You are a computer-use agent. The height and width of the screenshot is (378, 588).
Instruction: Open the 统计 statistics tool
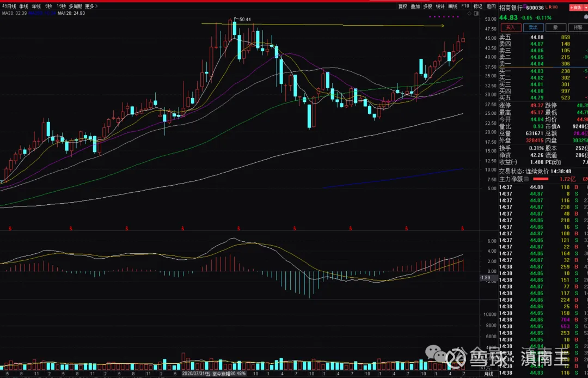click(x=440, y=7)
